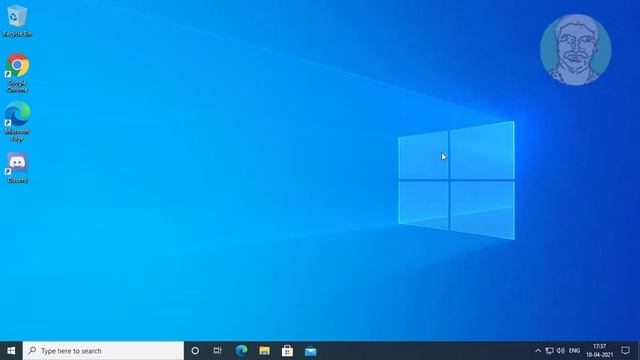Click the Type here to search box
The image size is (640, 360).
point(103,351)
